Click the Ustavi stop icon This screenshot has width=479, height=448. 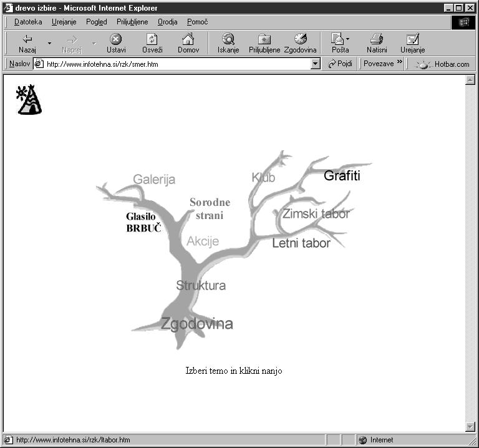click(116, 39)
